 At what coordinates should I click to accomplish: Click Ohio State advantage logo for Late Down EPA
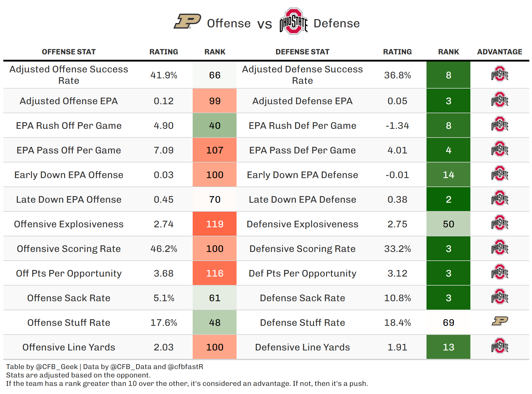click(500, 198)
